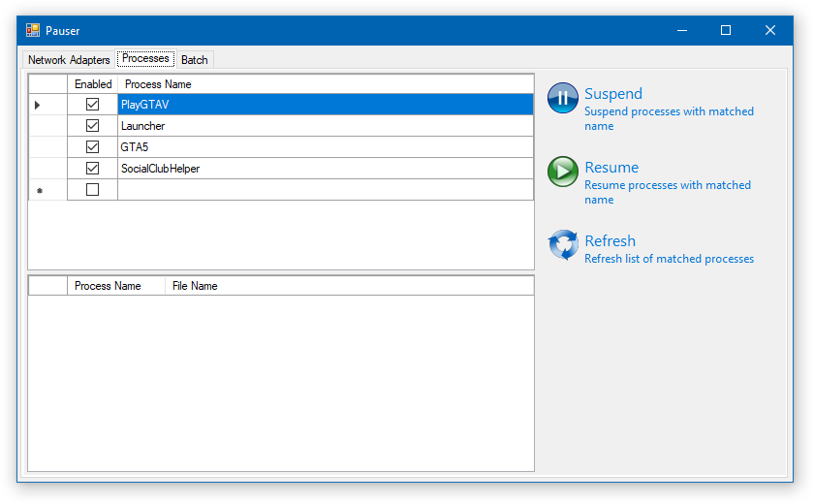Viewport: 814px width, 504px height.
Task: Check the Enabled box in new row
Action: (x=92, y=189)
